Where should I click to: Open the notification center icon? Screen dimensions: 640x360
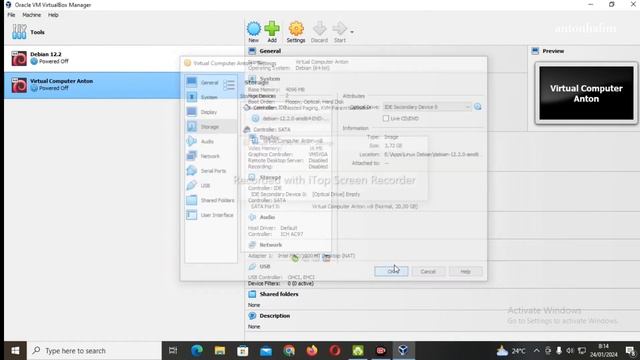pyautogui.click(x=630, y=351)
